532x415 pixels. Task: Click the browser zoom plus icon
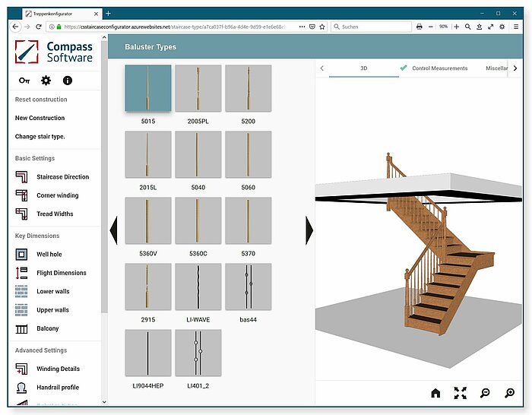(x=457, y=27)
